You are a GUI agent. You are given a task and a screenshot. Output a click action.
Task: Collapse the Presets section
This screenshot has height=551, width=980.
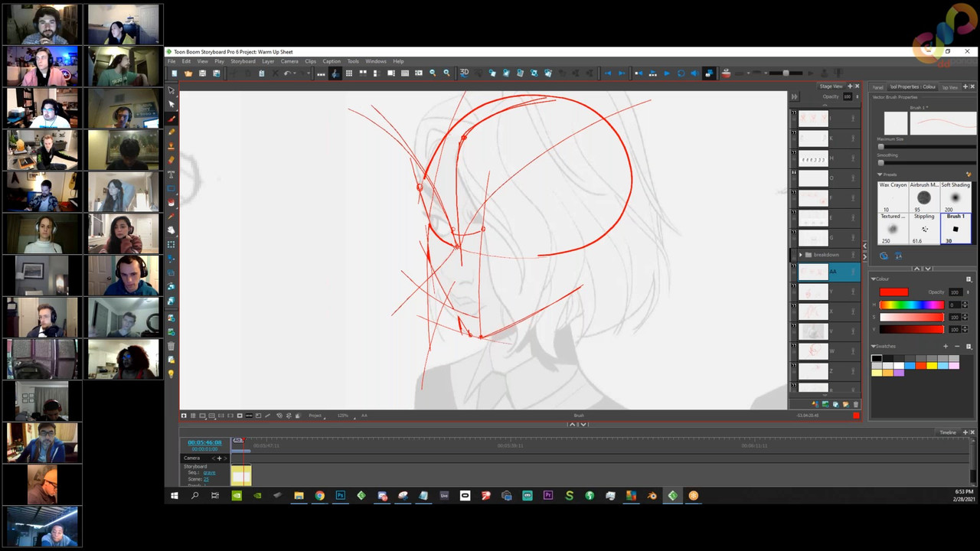(x=880, y=174)
